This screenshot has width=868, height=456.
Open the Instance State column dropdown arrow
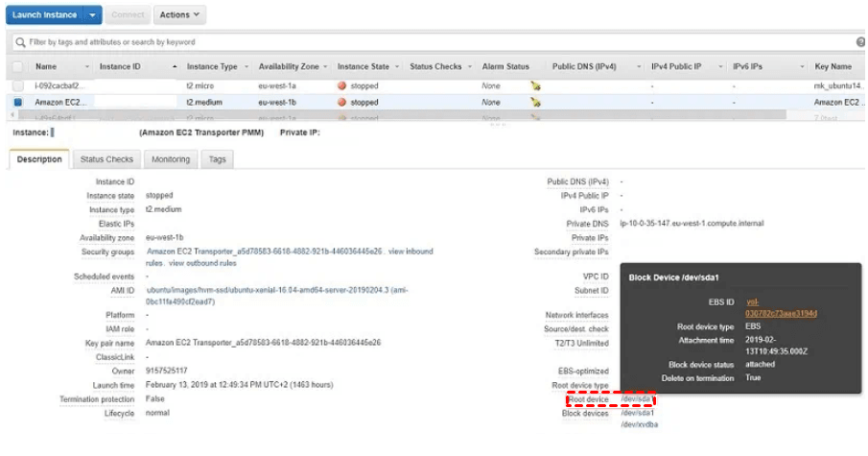tap(397, 66)
